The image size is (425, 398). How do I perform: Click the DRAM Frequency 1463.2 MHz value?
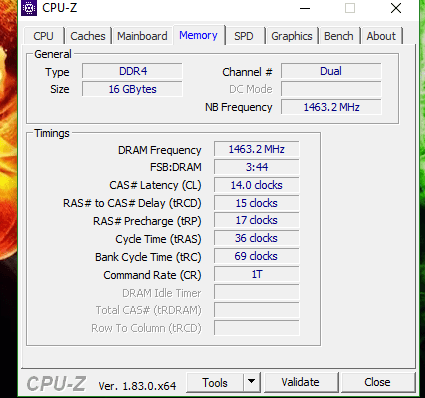256,149
